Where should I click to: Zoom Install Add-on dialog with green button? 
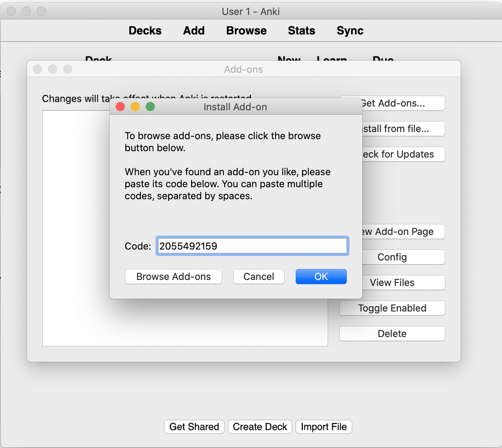click(x=150, y=107)
